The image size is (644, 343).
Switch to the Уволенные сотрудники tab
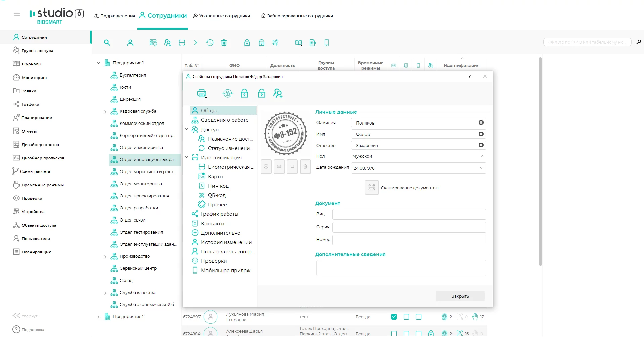[x=222, y=16]
